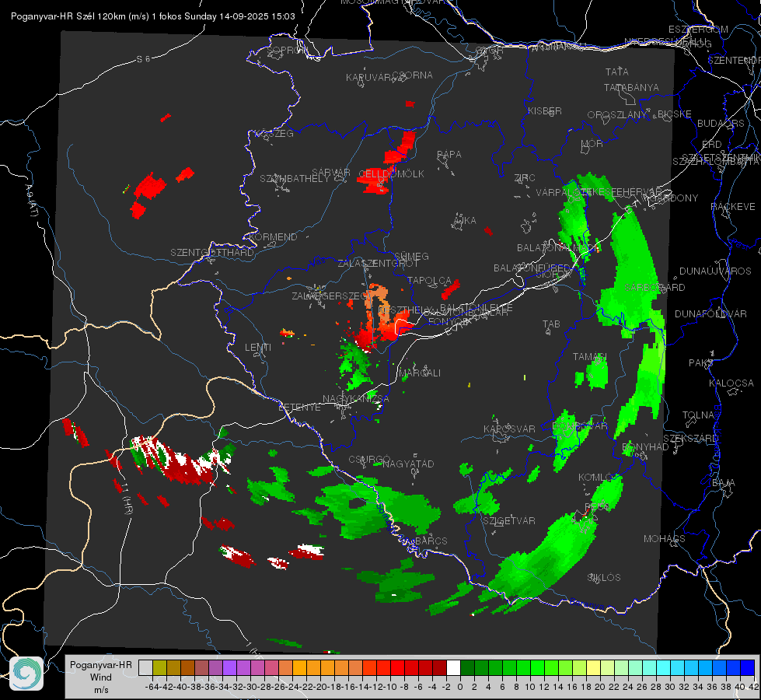Click the 'SARVAR' city label
This screenshot has height=700, width=761.
coord(331,172)
